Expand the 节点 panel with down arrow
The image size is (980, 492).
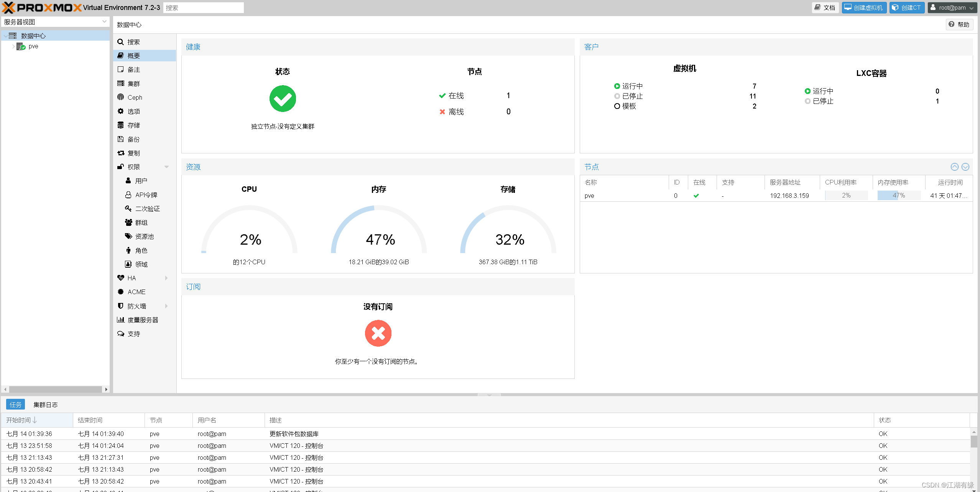(965, 167)
